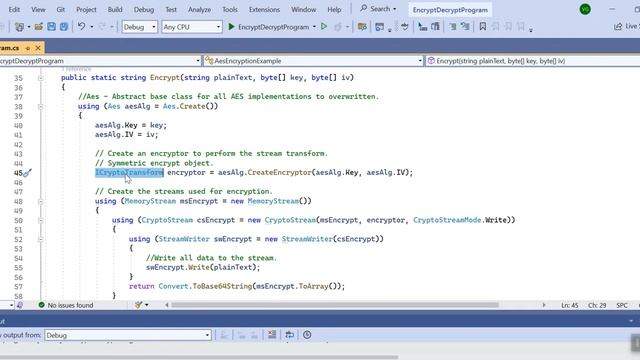
Task: Click the editor horizontal scrollbar thumb
Action: point(335,305)
